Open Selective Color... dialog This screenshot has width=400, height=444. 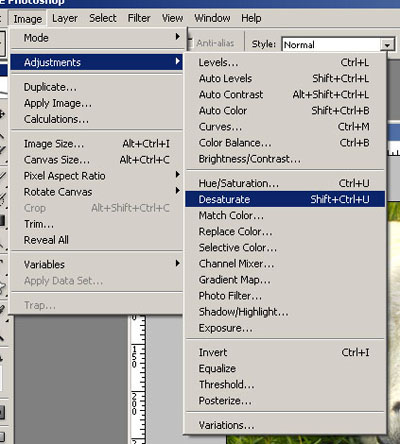(x=285, y=247)
